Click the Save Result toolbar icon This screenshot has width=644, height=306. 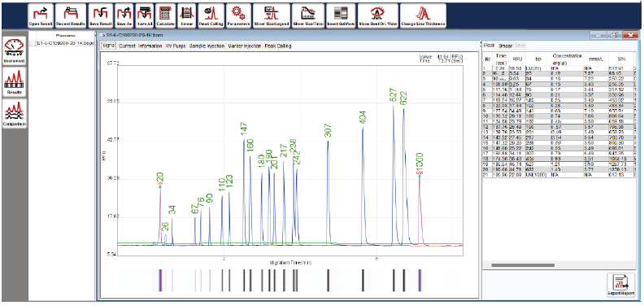point(101,15)
